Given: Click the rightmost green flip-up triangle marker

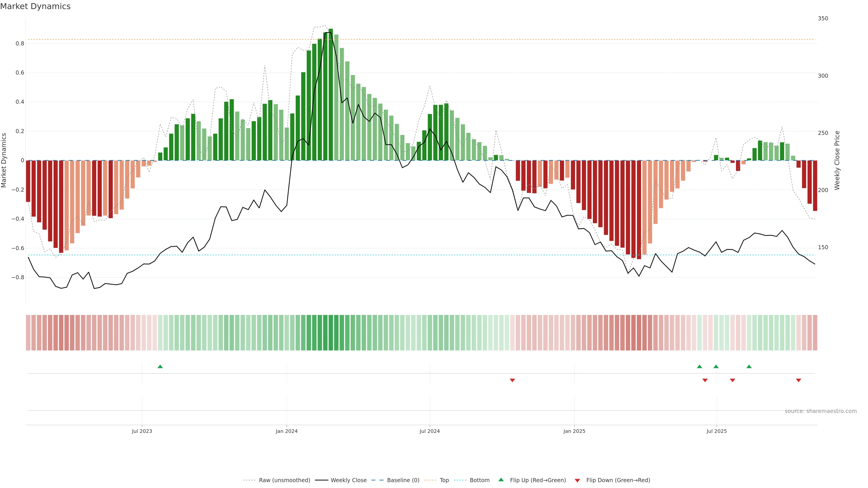Looking at the screenshot, I should 749,366.
